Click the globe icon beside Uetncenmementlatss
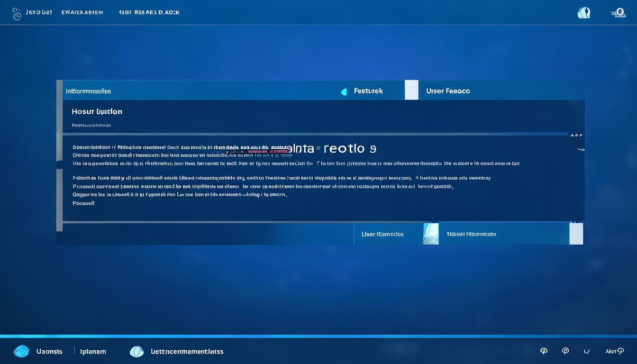Viewport: 637px width, 364px height. pos(136,351)
